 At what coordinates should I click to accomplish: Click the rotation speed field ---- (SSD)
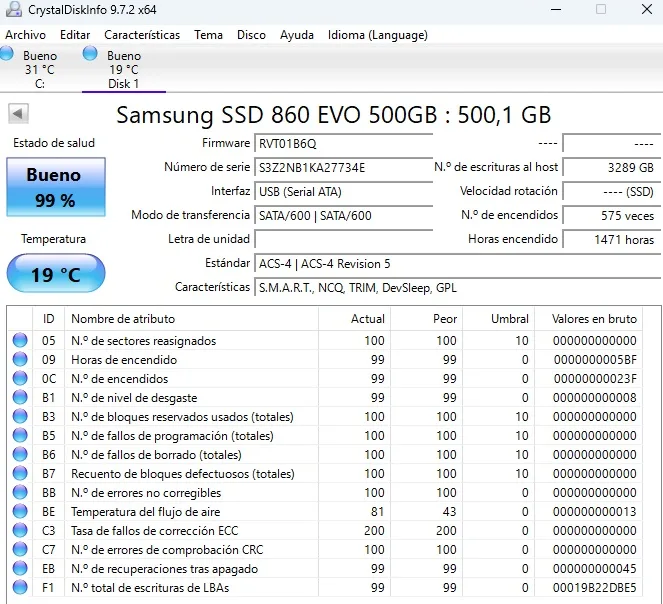tap(612, 192)
